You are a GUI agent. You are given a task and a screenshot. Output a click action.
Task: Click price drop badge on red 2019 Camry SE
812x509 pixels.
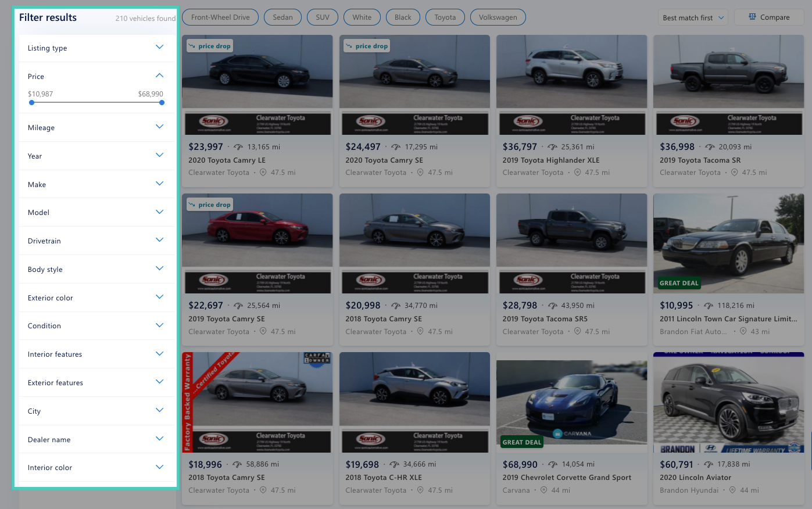coord(210,205)
